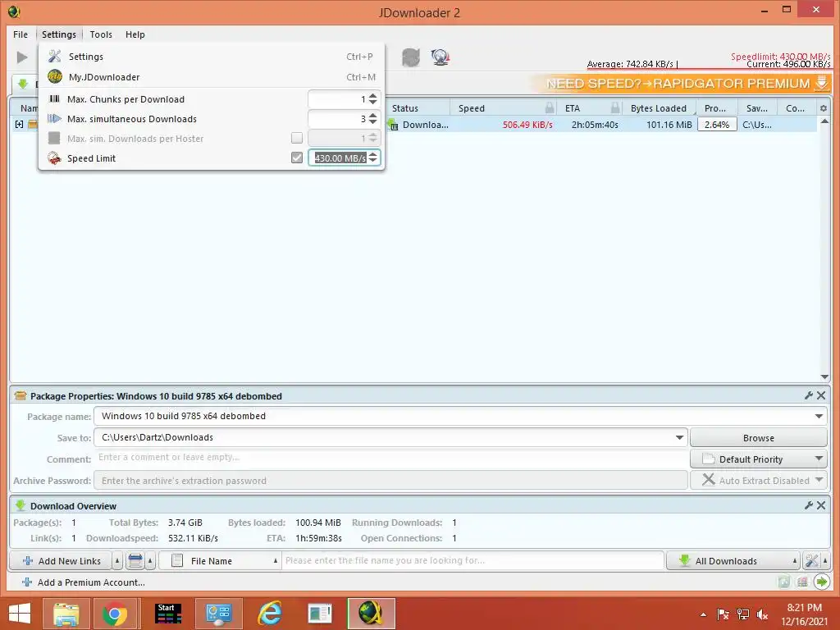The width and height of the screenshot is (840, 630).
Task: Open Package Properties panel wrench settings
Action: pyautogui.click(x=808, y=395)
